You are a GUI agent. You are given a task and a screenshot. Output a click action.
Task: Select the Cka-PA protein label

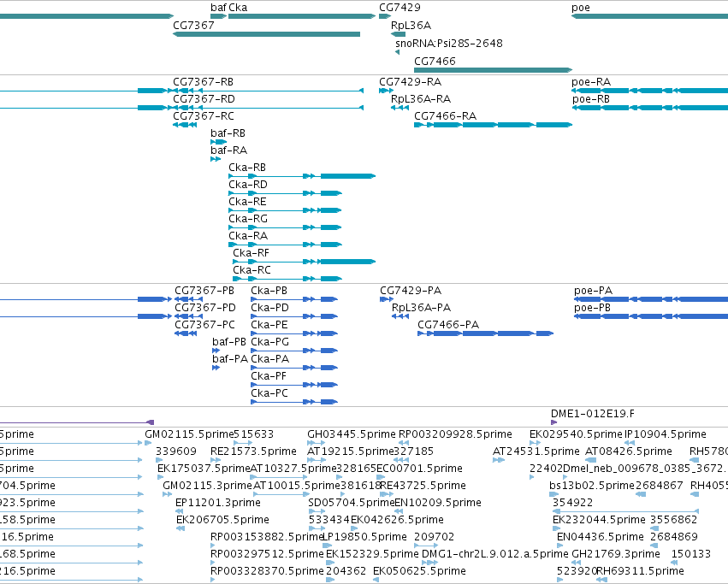(269, 359)
